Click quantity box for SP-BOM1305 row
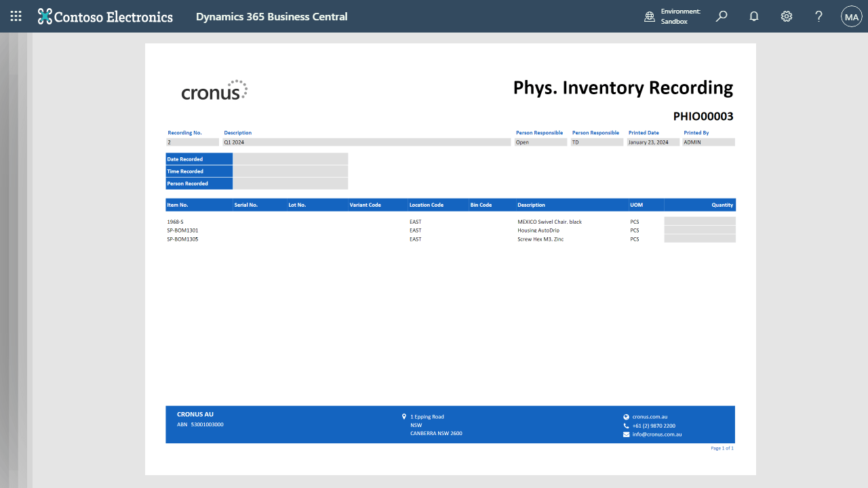Image resolution: width=868 pixels, height=488 pixels. [700, 239]
